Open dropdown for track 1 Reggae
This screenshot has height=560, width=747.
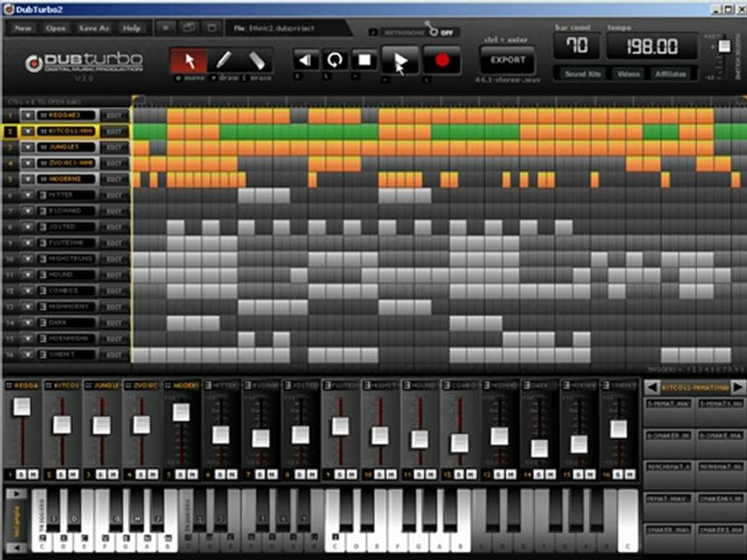28,115
